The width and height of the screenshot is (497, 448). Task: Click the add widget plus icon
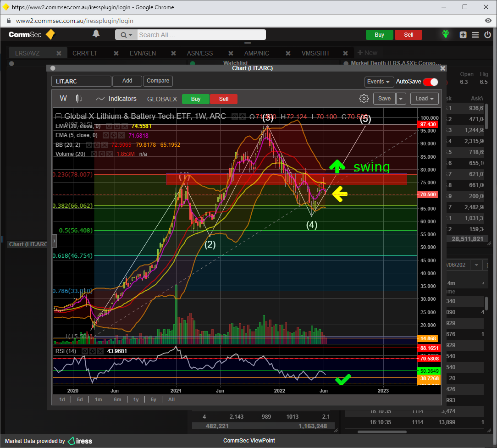click(x=463, y=35)
